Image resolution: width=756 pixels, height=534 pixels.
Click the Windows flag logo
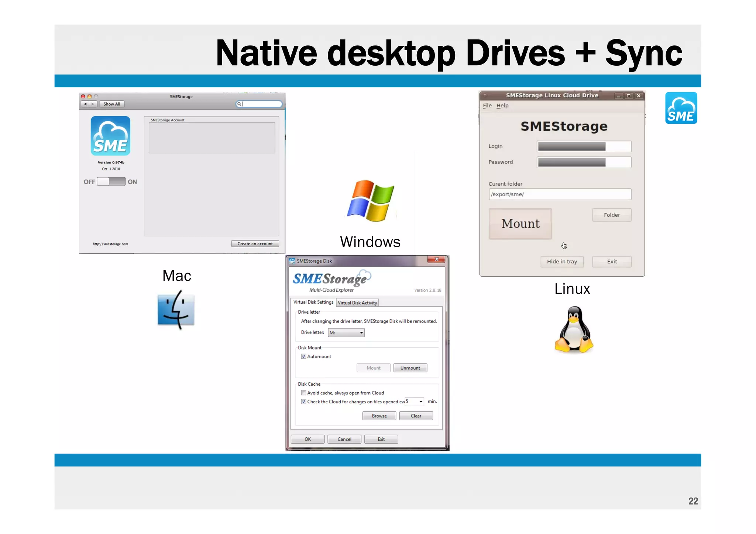click(370, 200)
